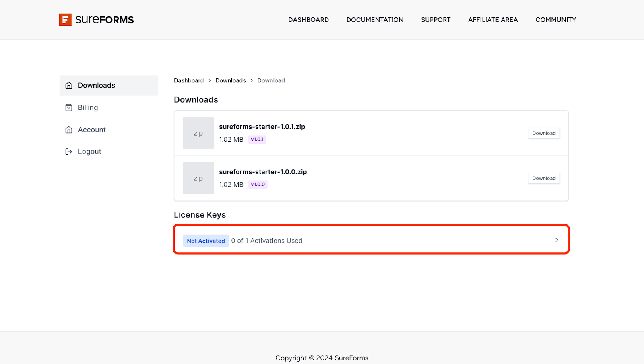Click the v1.0.0 version badge
This screenshot has width=644, height=364.
coord(258,185)
